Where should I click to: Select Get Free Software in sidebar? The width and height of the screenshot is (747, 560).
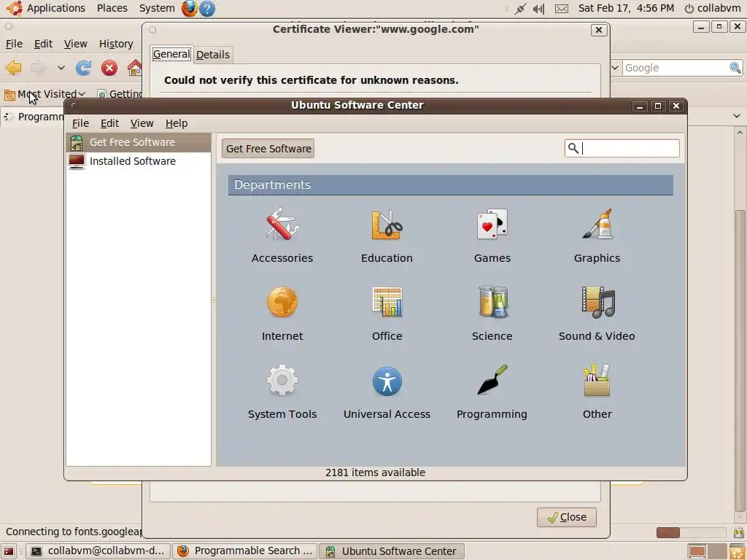[x=138, y=142]
